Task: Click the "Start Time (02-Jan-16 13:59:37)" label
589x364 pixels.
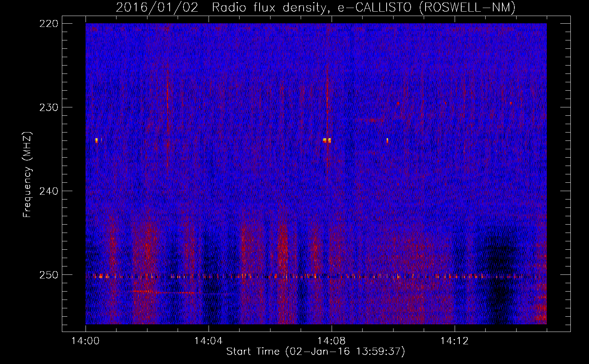Action: tap(315, 351)
